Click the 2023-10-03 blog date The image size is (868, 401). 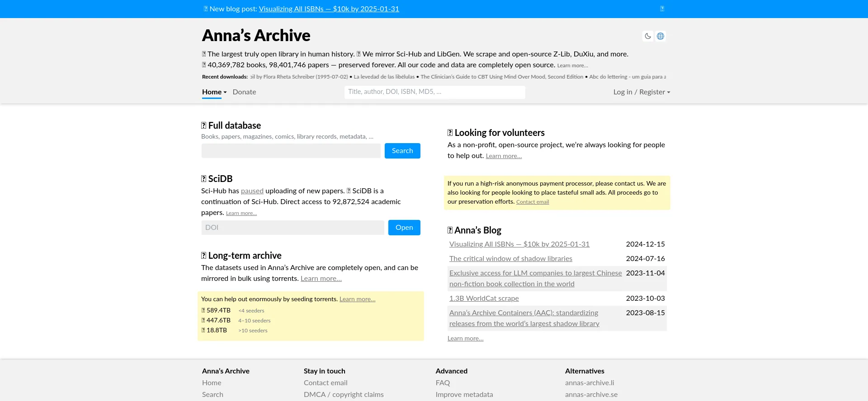click(x=645, y=298)
